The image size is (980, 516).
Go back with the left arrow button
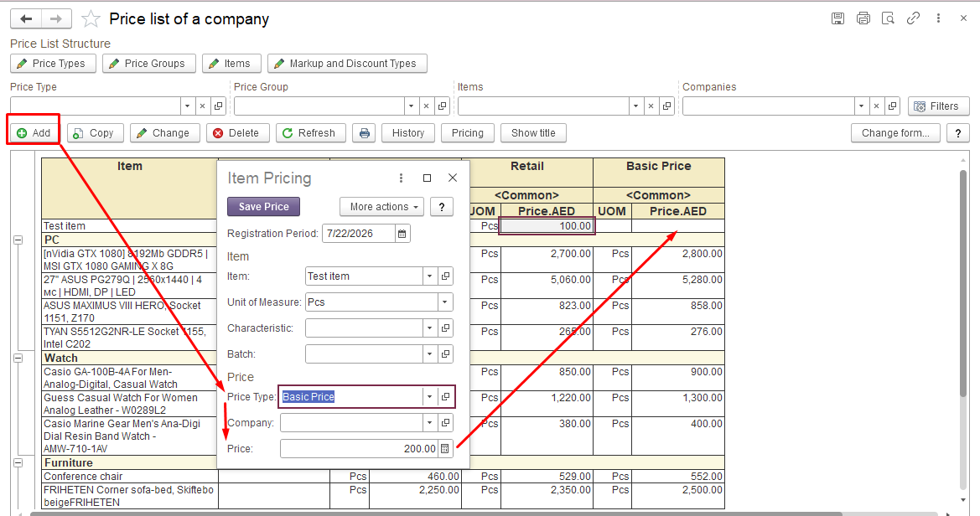(26, 18)
